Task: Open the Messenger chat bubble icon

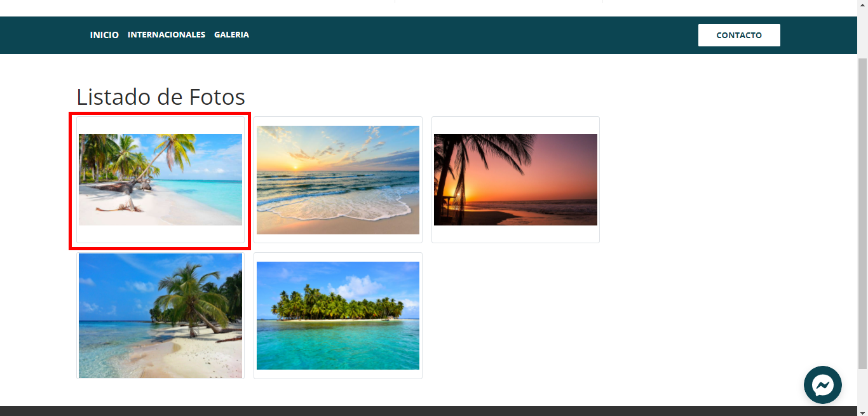Action: (x=823, y=385)
